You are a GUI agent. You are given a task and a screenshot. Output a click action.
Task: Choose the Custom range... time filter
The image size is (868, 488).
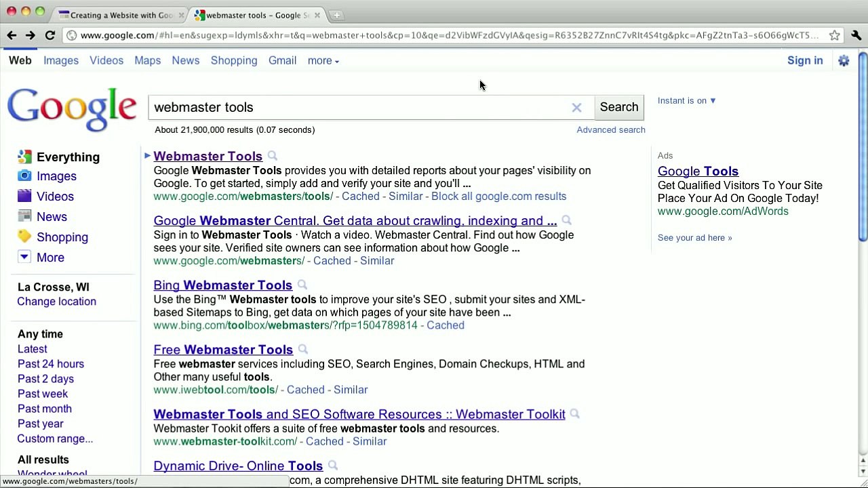(x=55, y=439)
